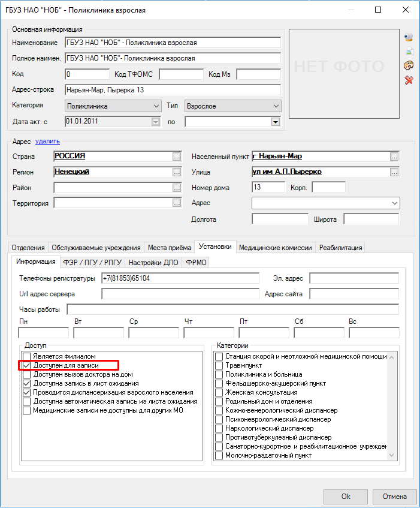420x508 pixels.
Task: Open the Регион lookup ellipsis button
Action: point(177,172)
